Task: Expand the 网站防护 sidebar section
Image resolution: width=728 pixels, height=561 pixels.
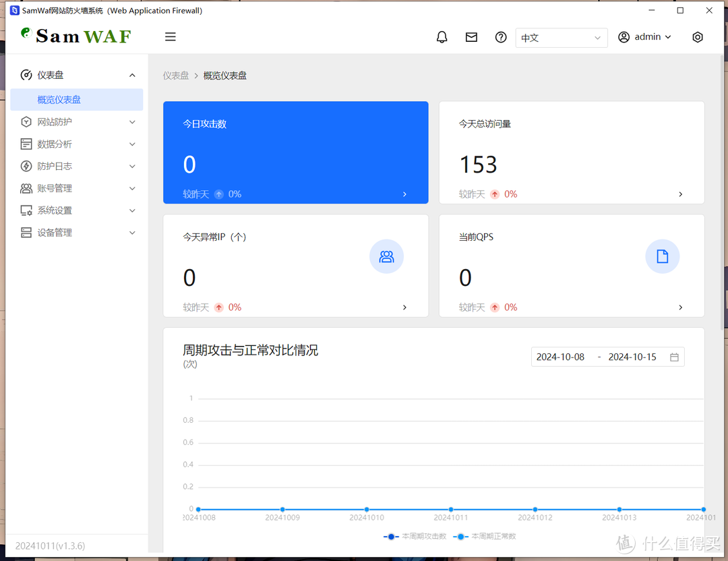Action: pyautogui.click(x=77, y=121)
